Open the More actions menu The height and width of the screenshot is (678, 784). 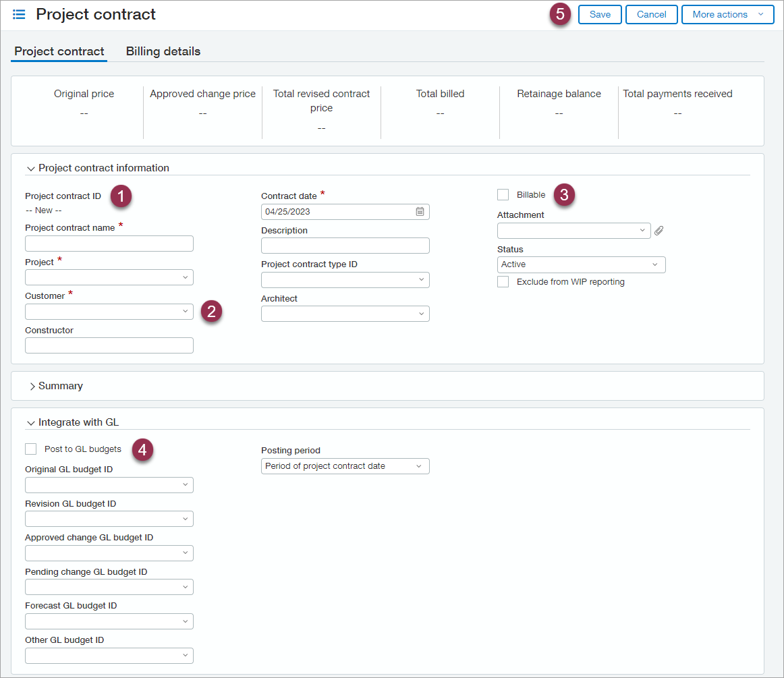coord(727,14)
